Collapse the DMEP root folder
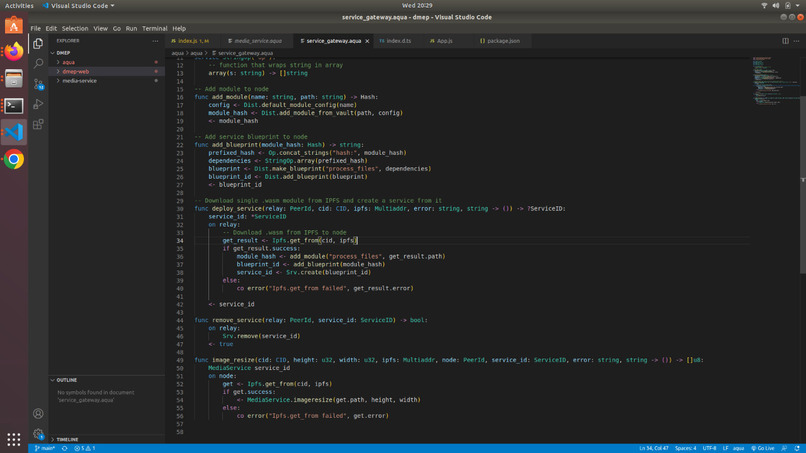806x453 pixels. tap(107, 53)
